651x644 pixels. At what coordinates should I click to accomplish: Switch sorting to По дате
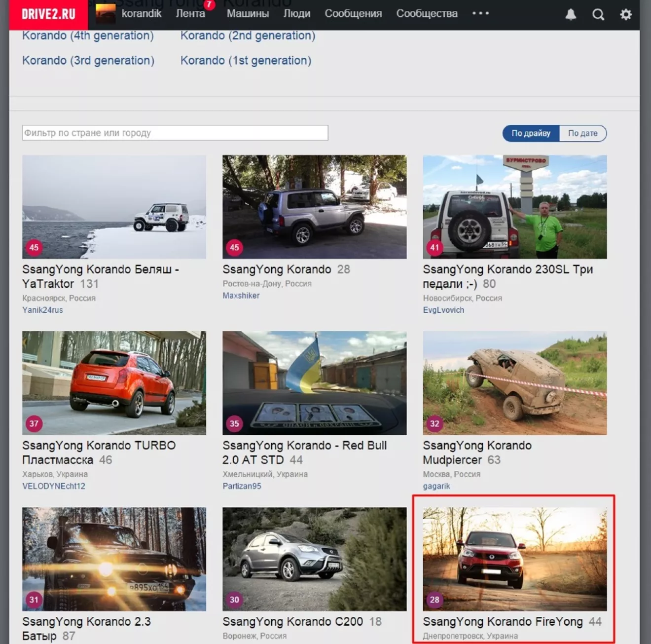(582, 133)
